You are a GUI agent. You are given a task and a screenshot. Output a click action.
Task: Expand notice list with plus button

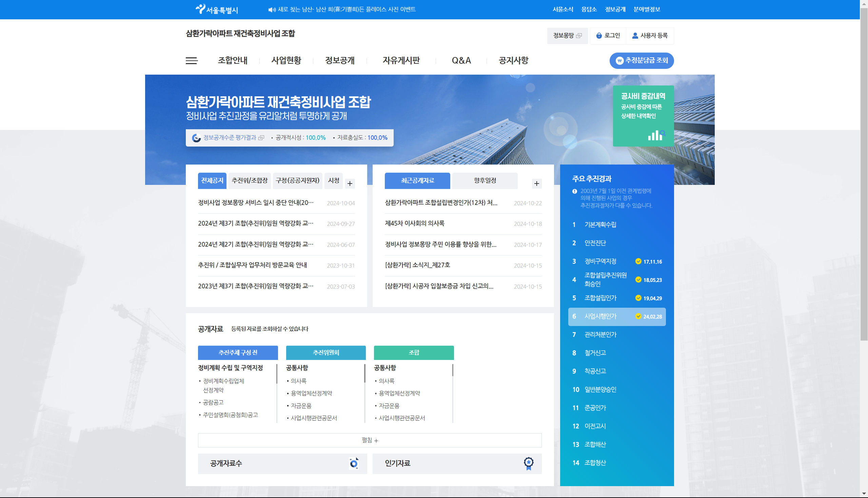pyautogui.click(x=350, y=184)
